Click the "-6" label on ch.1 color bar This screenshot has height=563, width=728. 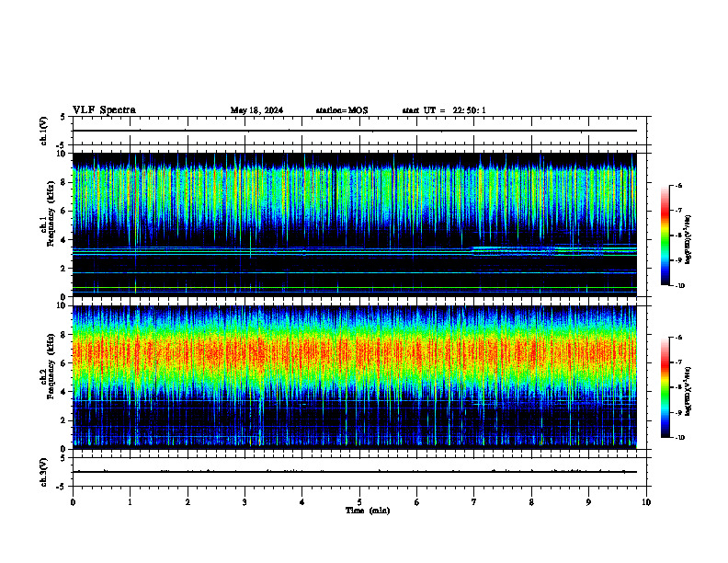click(679, 185)
